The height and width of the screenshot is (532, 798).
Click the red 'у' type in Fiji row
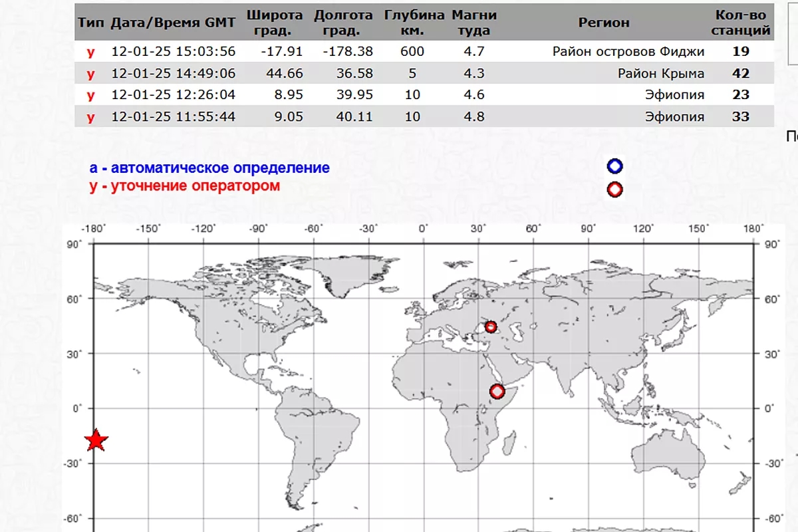coord(91,51)
